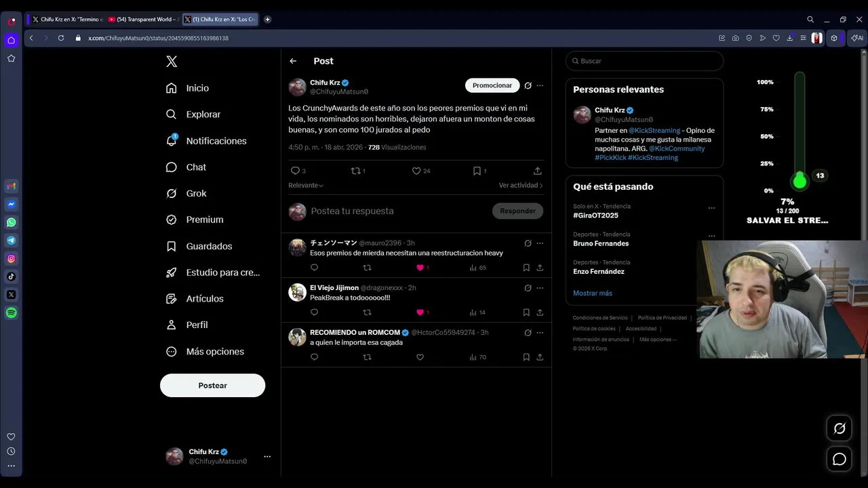The width and height of the screenshot is (868, 488).
Task: Reply to El Viejo Jijimon's comment
Action: 314,312
